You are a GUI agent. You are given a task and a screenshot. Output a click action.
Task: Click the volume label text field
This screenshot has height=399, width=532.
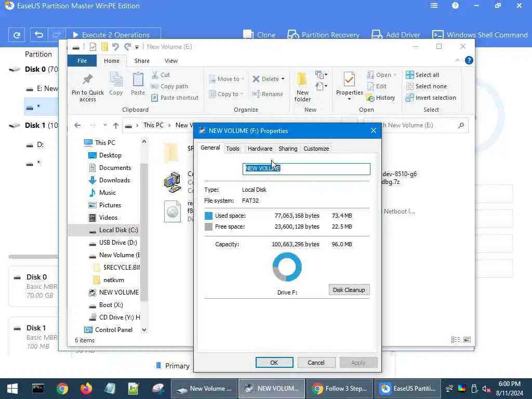[306, 169]
